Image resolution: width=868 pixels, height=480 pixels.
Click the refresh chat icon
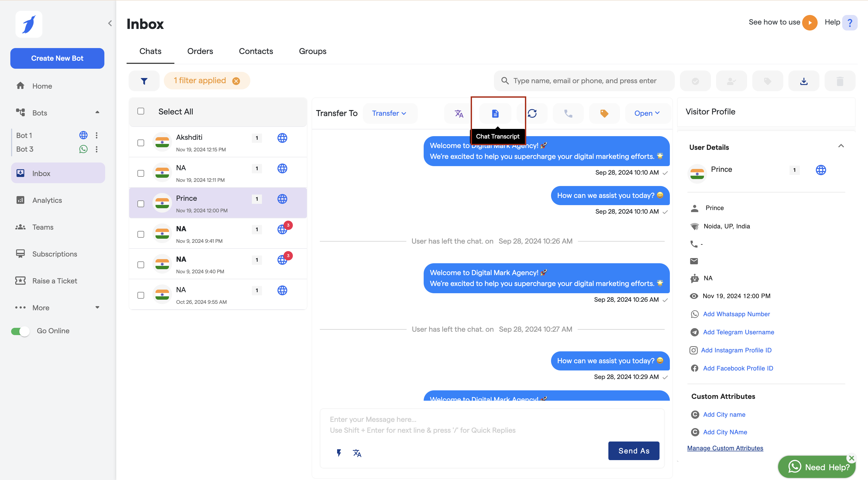pyautogui.click(x=532, y=114)
